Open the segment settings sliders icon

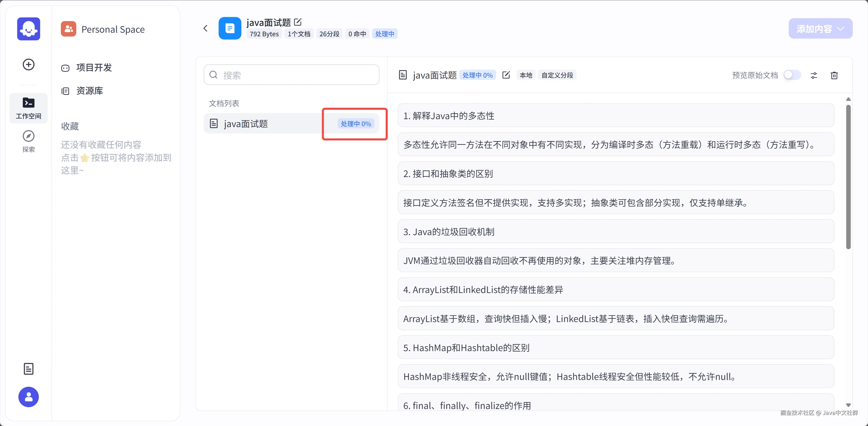(x=814, y=75)
